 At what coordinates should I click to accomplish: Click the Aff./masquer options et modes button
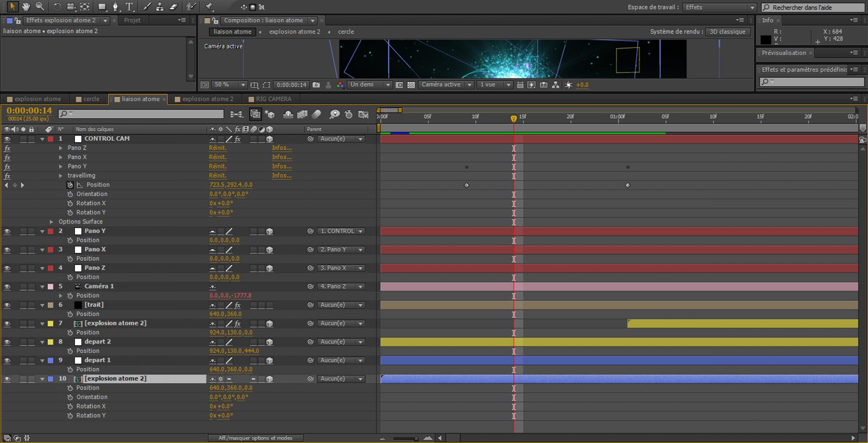tap(255, 438)
